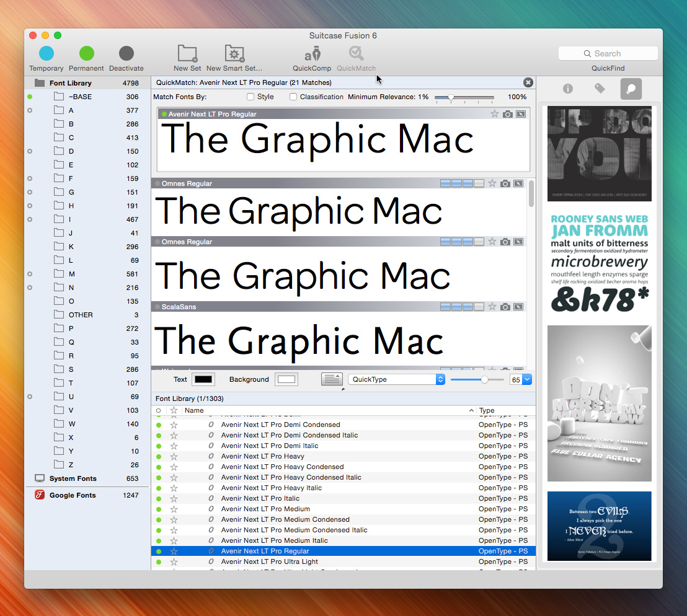Sort by activation status column header
The height and width of the screenshot is (616, 687).
(x=158, y=411)
